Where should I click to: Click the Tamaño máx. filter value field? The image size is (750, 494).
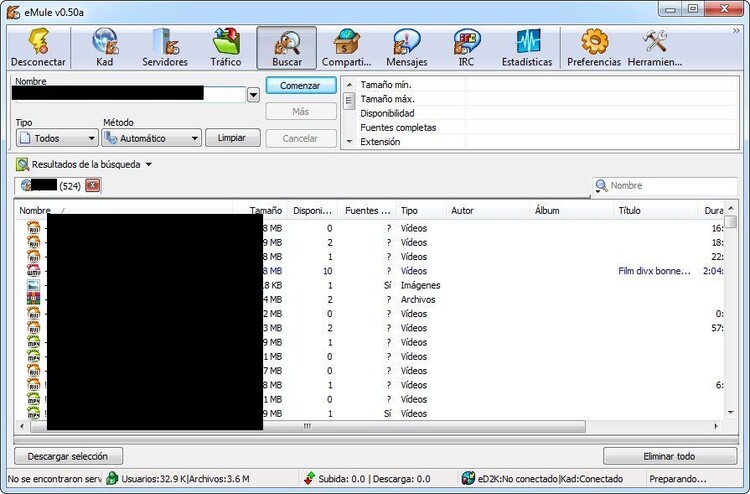tap(602, 99)
